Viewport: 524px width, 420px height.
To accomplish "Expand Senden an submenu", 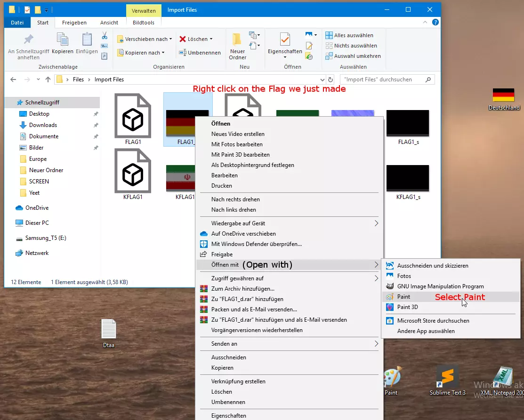I will pos(290,344).
